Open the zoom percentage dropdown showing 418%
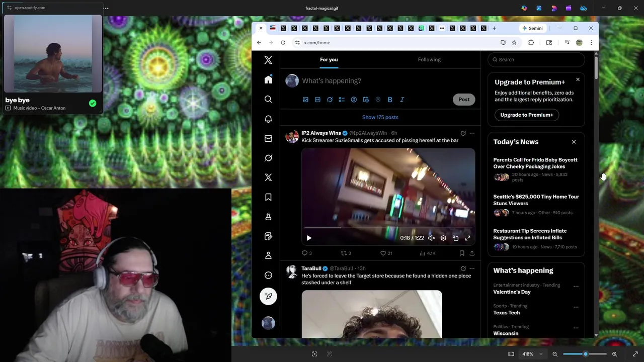 pos(532,354)
